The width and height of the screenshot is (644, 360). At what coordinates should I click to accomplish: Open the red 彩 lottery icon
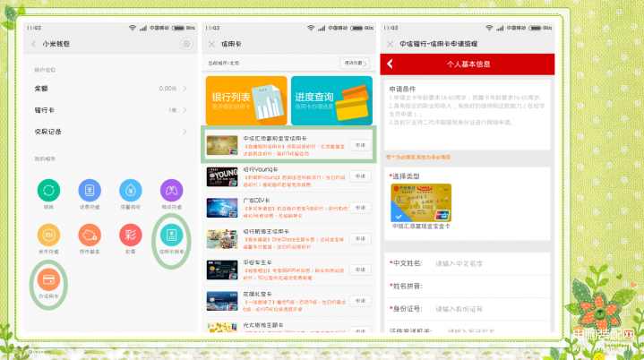point(131,235)
